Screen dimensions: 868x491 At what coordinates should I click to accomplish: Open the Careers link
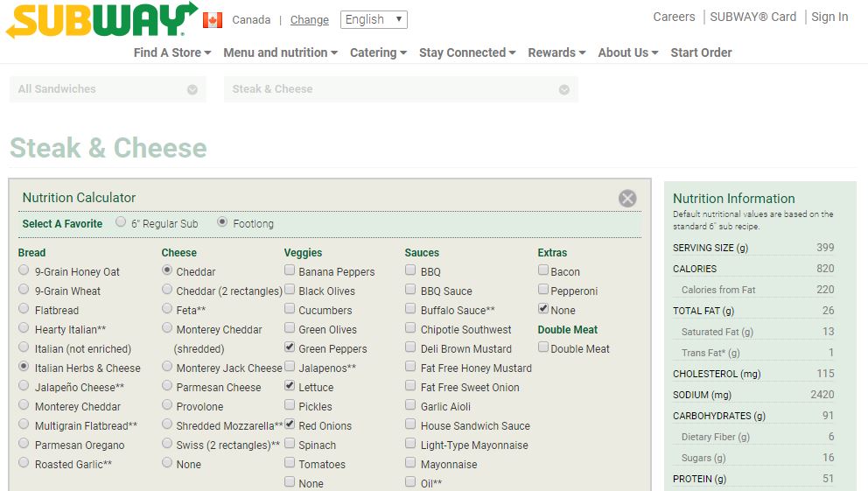click(x=674, y=17)
